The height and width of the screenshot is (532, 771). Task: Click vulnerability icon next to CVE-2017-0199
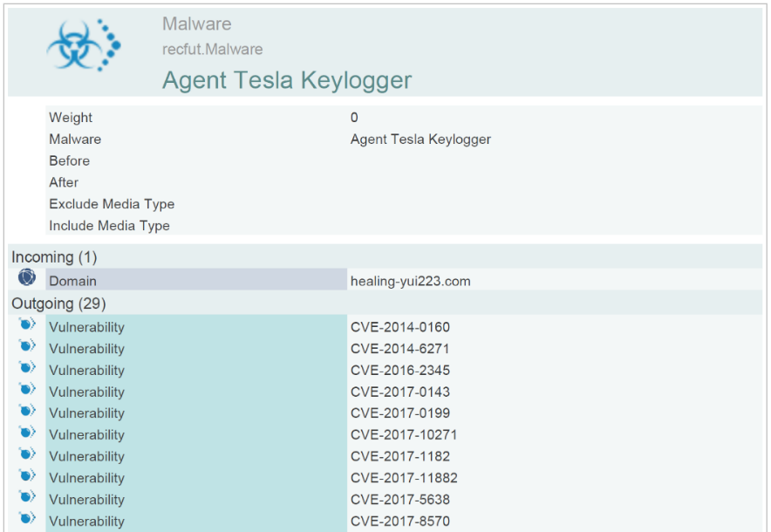27,410
